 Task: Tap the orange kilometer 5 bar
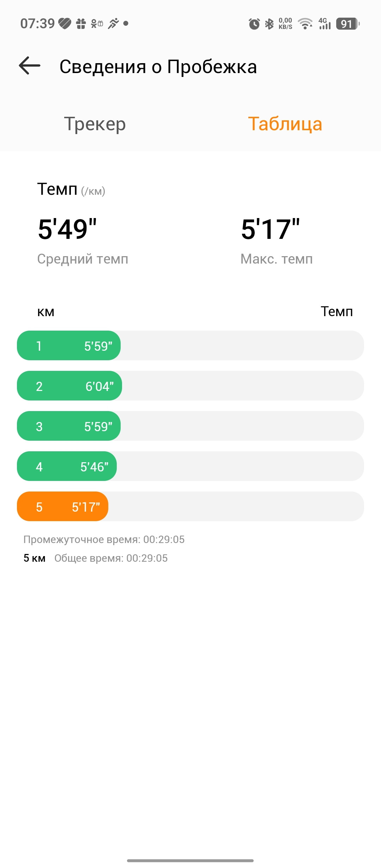pyautogui.click(x=63, y=506)
